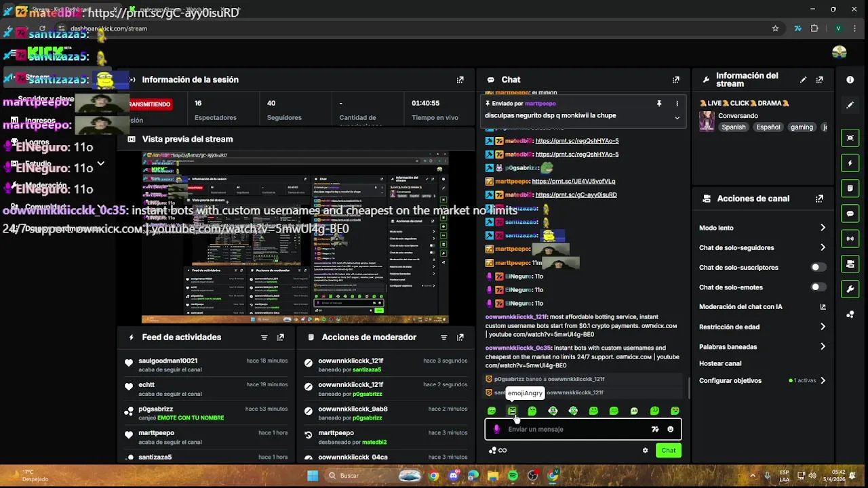Open the Windows Start menu
This screenshot has height=488, width=868.
(x=313, y=476)
